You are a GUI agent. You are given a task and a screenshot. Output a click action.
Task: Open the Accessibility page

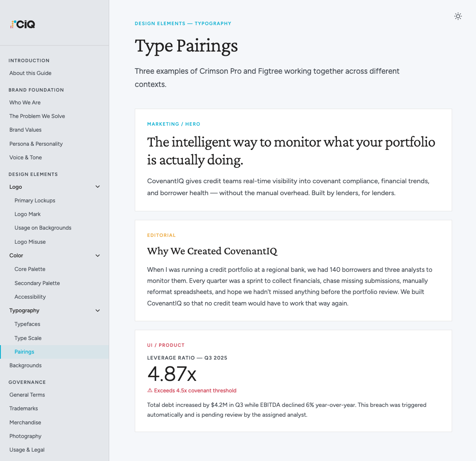30,297
